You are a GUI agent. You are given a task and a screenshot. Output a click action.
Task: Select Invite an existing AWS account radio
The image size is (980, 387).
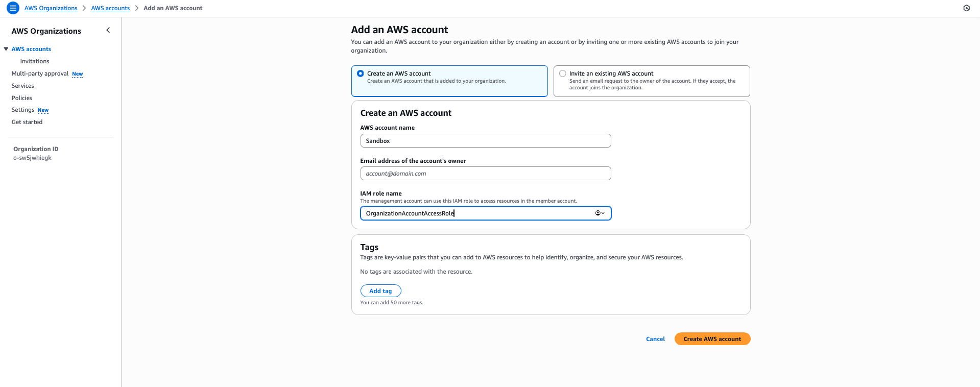(x=563, y=74)
